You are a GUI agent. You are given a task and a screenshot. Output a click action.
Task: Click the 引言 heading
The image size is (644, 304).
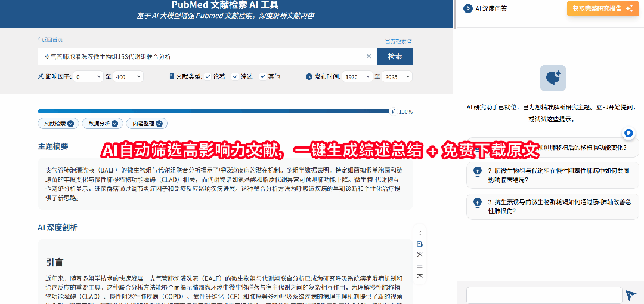54,262
